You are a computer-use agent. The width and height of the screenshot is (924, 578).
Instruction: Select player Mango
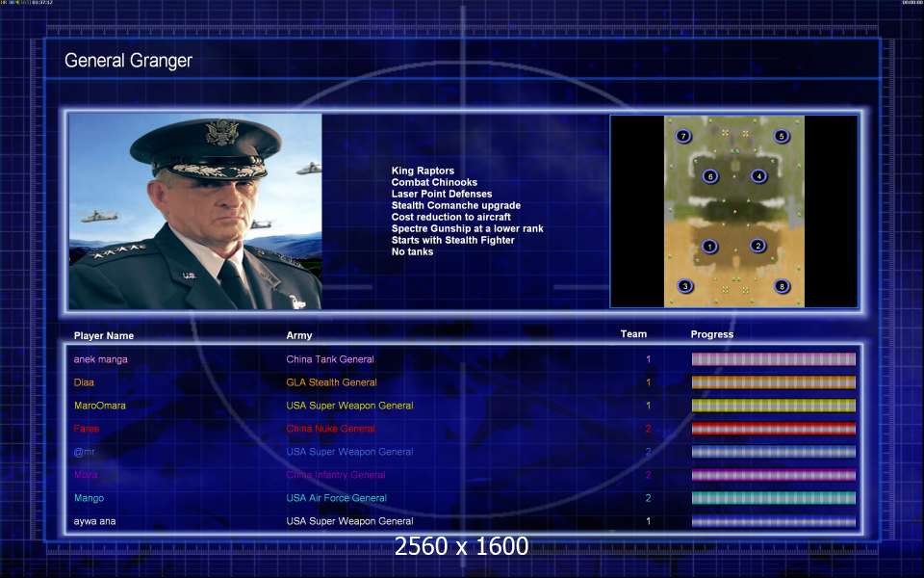coord(89,498)
